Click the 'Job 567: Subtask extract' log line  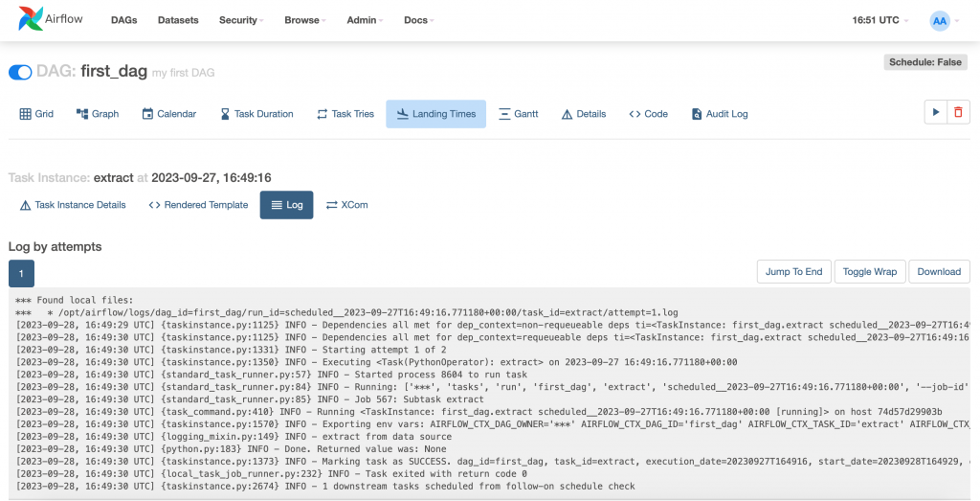tap(250, 399)
